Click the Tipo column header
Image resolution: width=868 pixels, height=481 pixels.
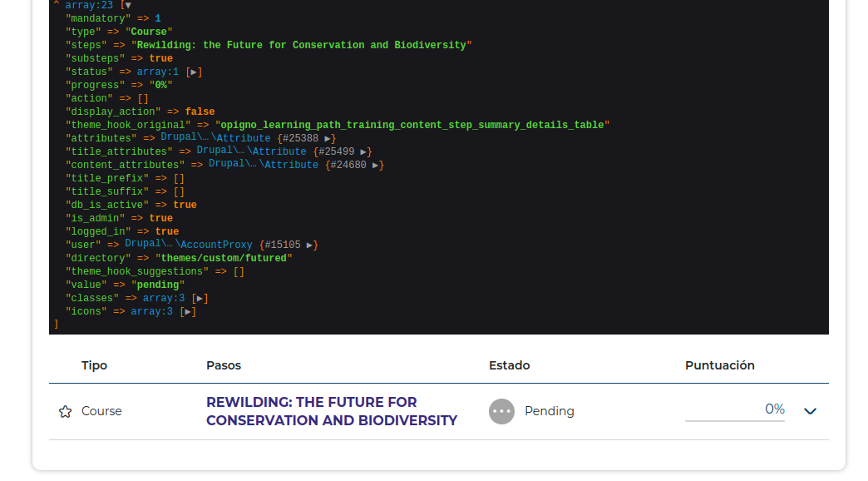94,365
